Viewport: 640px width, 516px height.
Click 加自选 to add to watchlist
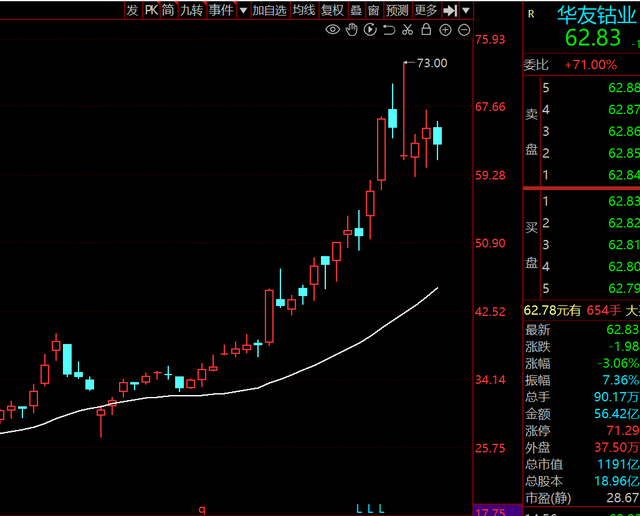[269, 10]
